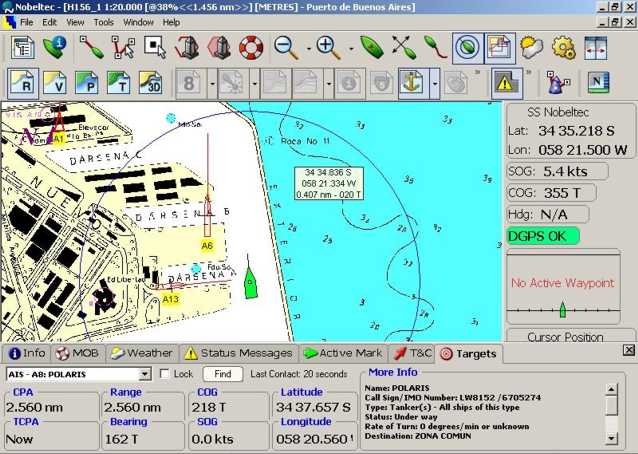Open the View menu
This screenshot has height=454, width=638.
point(75,22)
